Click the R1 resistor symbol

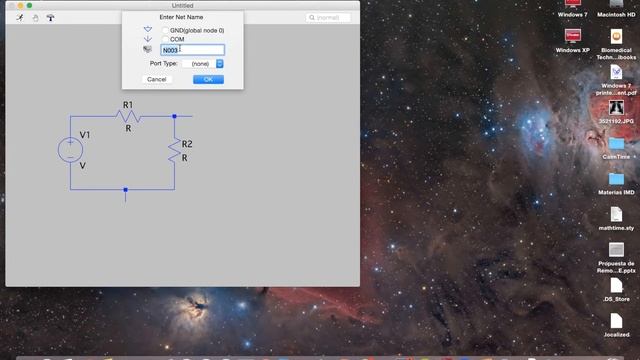pyautogui.click(x=128, y=116)
